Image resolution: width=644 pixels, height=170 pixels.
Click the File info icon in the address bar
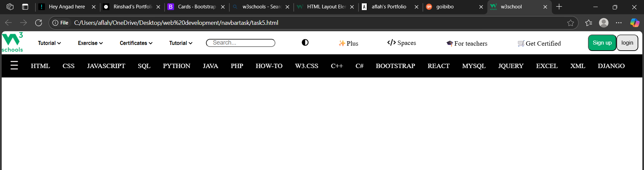[x=60, y=23]
